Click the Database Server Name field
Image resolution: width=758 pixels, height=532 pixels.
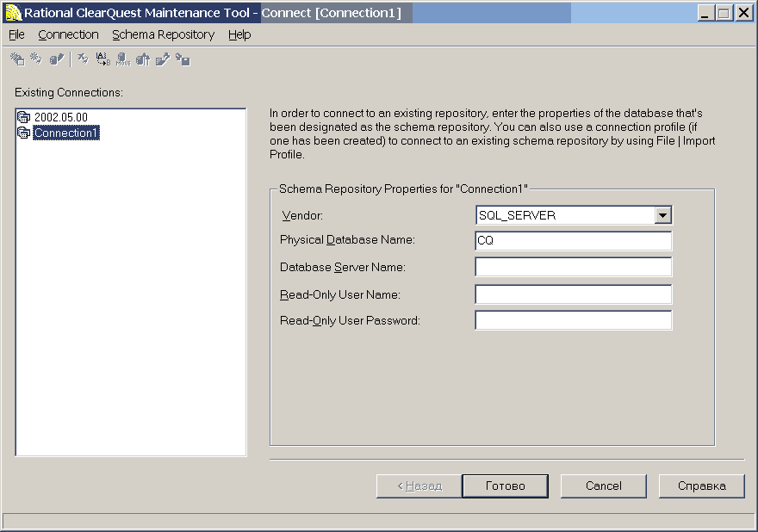[574, 267]
